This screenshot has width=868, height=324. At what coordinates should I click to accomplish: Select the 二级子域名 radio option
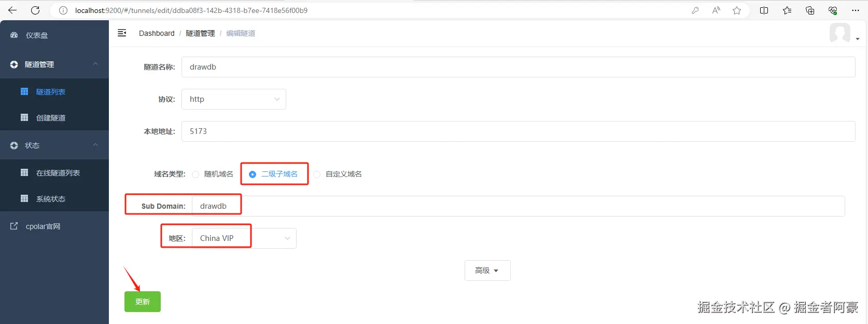(x=253, y=174)
